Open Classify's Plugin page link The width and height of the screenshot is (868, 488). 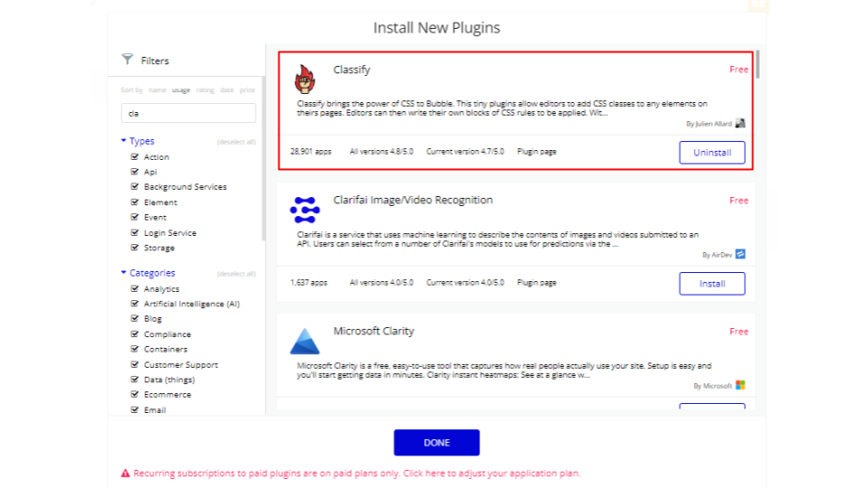(537, 151)
